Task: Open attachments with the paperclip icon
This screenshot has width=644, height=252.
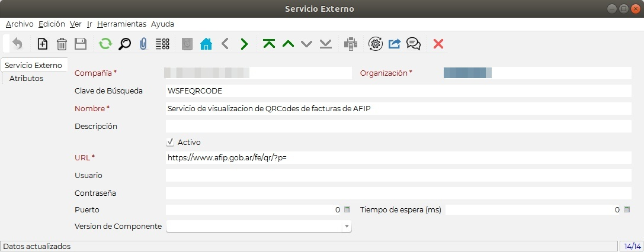Action: click(x=143, y=44)
